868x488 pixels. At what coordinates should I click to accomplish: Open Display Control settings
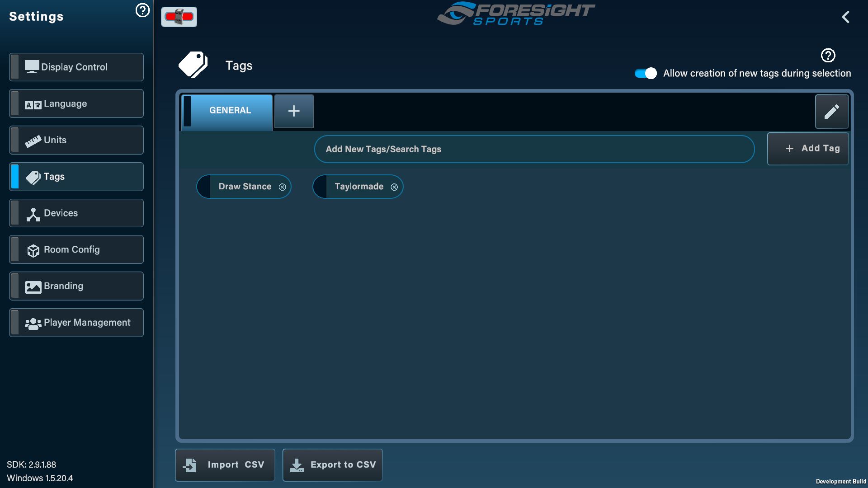click(x=76, y=67)
